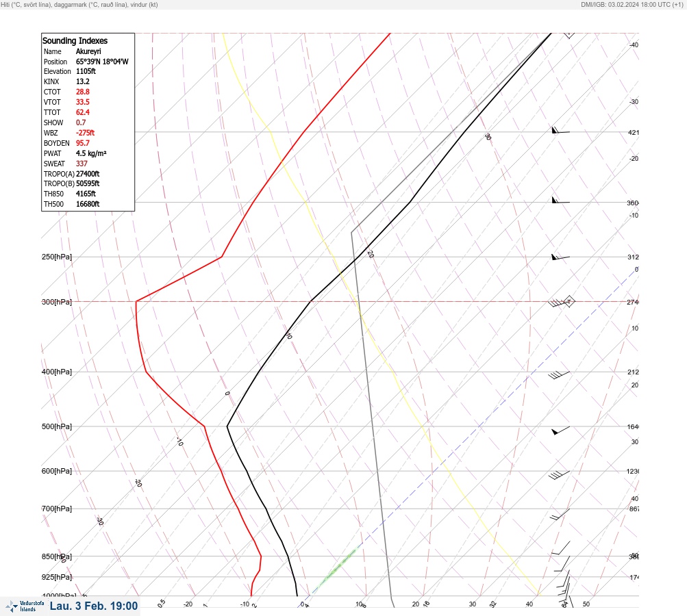Click the wind barb at the 500 hPa level
The image size is (687, 616).
click(x=560, y=431)
